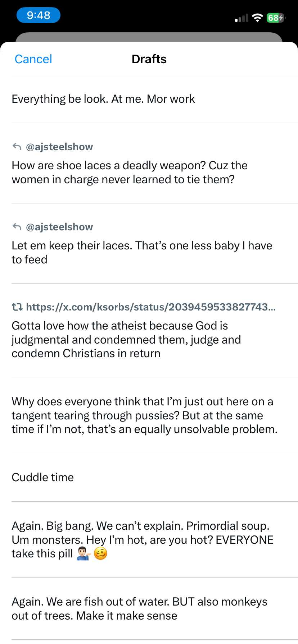Open the "Let em keep their laces" draft

[x=142, y=252]
